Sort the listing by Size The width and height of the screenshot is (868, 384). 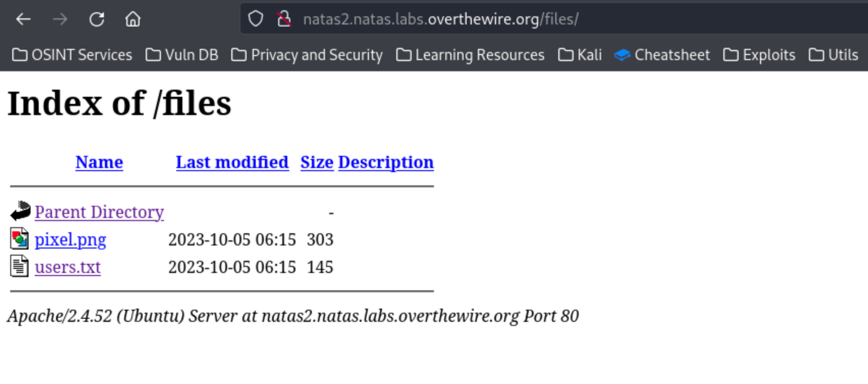(x=316, y=162)
